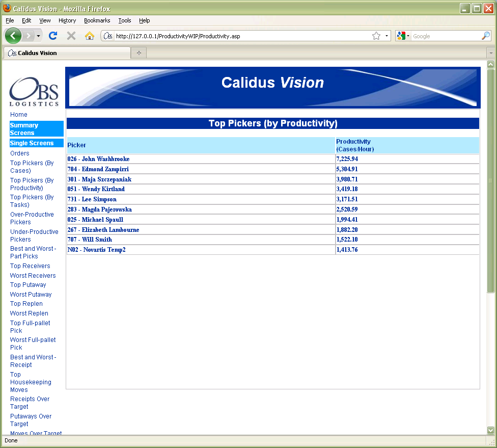Select the 283 - Magda Pajerowska row
Viewport: 497px width, 448px height.
[273, 209]
